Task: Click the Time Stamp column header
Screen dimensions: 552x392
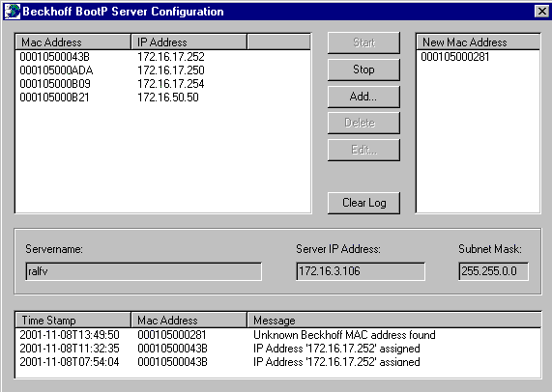Action: tap(73, 321)
